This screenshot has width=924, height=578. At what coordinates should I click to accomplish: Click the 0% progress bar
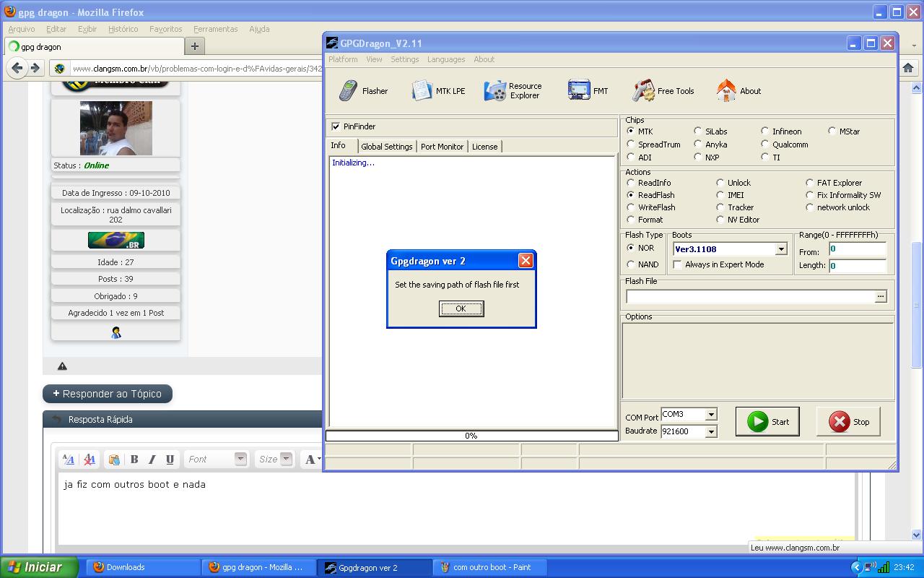pos(471,436)
